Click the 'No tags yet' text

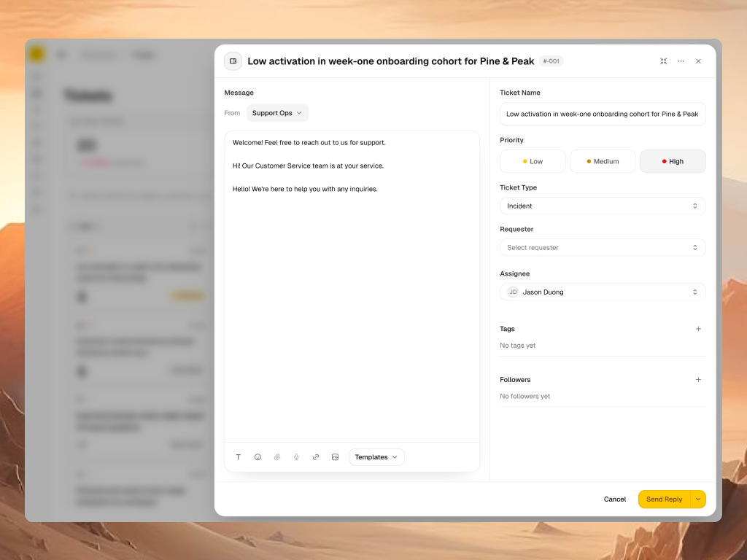518,345
